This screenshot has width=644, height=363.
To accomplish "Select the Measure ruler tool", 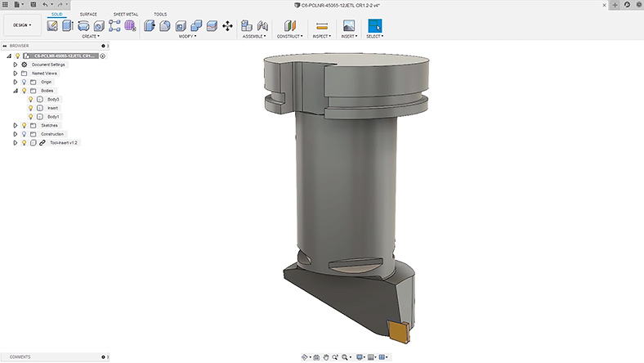I will 322,26.
